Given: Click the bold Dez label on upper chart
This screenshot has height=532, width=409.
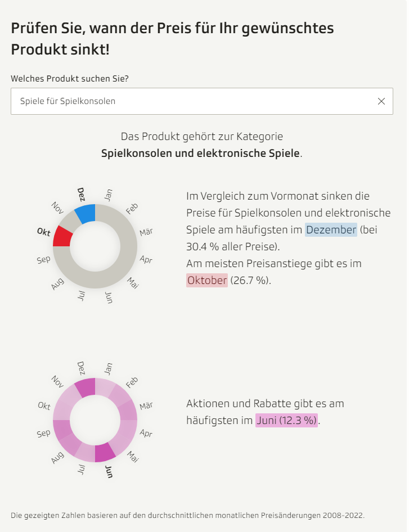Looking at the screenshot, I should click(x=80, y=194).
